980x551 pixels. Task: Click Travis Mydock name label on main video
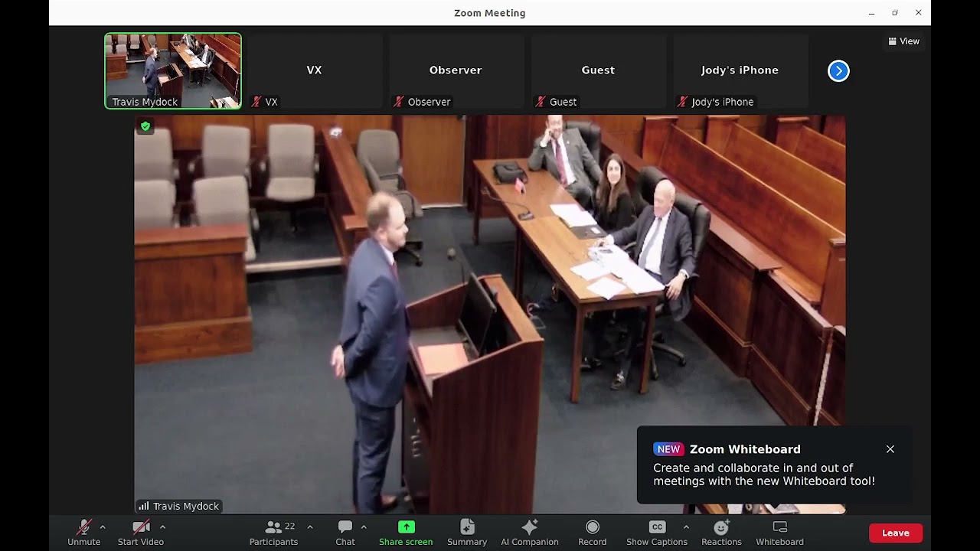pos(186,506)
